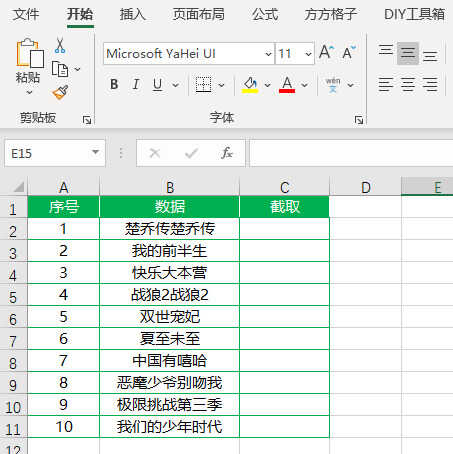Apply yellow fill color bucket
The height and width of the screenshot is (454, 453).
point(250,85)
